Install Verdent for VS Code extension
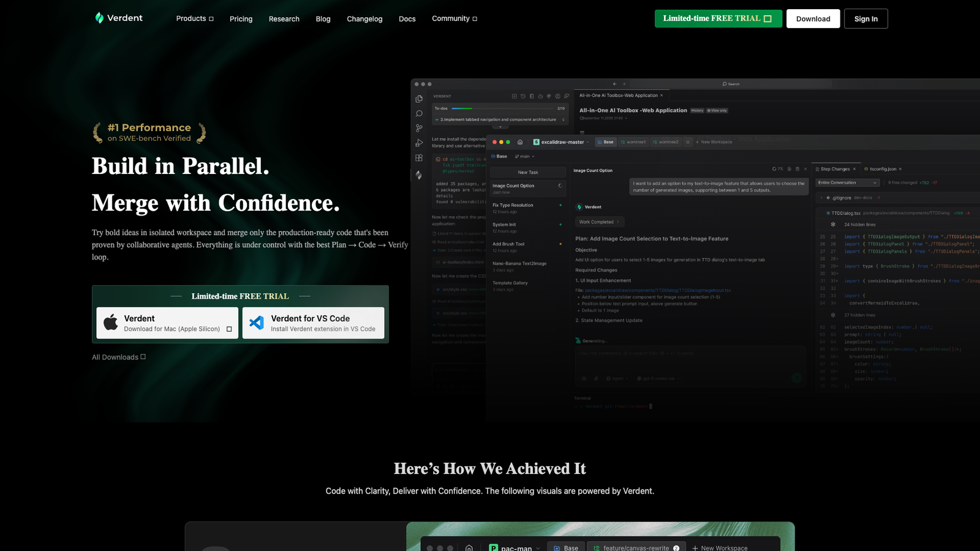This screenshot has width=980, height=551. 314,323
